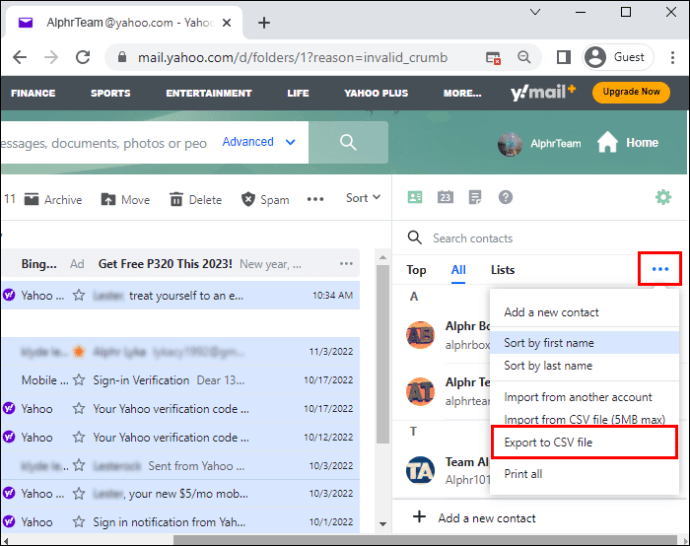Open the browser zoom magnifier icon

(524, 57)
